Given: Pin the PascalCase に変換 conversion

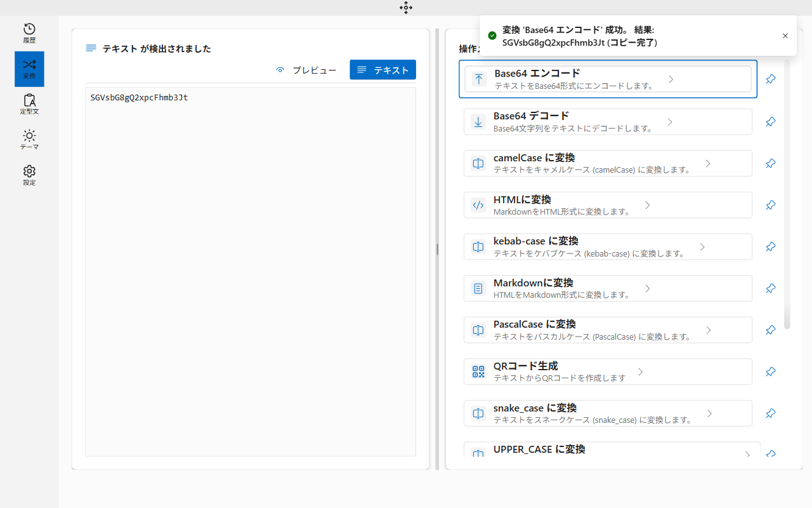Looking at the screenshot, I should pyautogui.click(x=770, y=330).
